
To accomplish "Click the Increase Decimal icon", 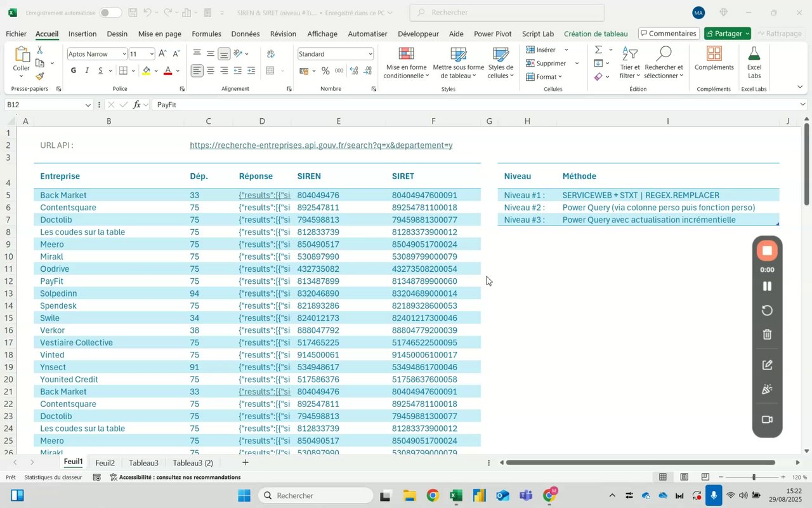I will (355, 70).
